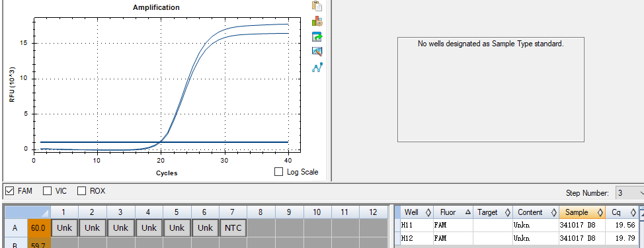Click the 'No wells designated as Sample Type standard' message
644x248 pixels.
click(491, 44)
